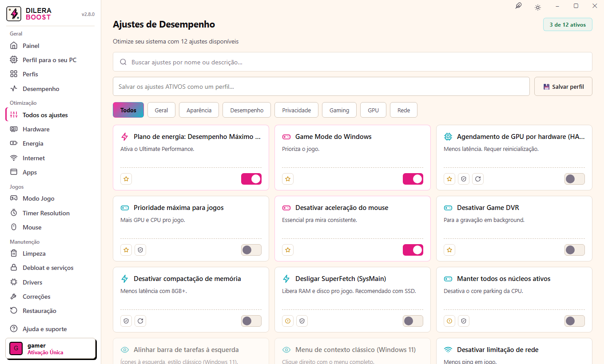Open Timer Resolution in the sidebar
Image resolution: width=604 pixels, height=364 pixels.
[51, 213]
